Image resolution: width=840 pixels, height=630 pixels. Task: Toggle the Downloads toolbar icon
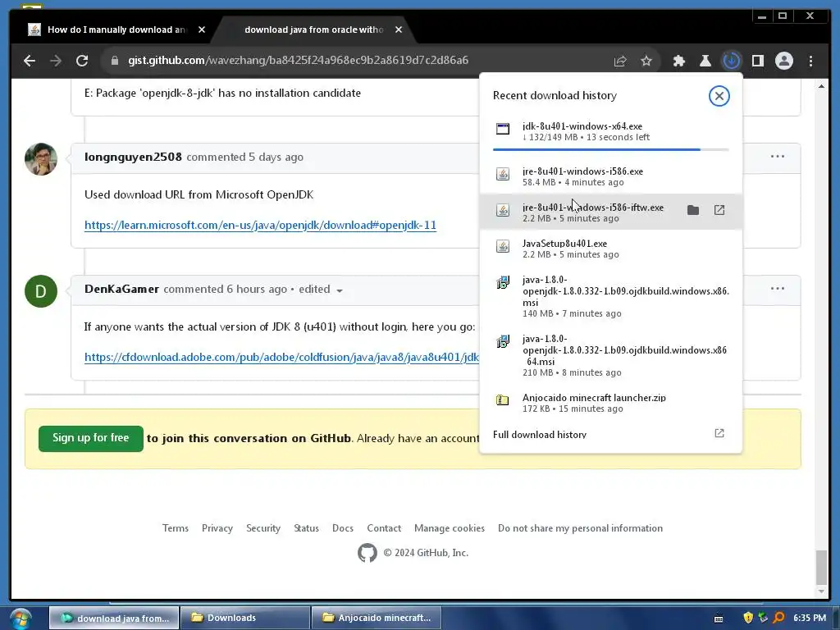731,61
